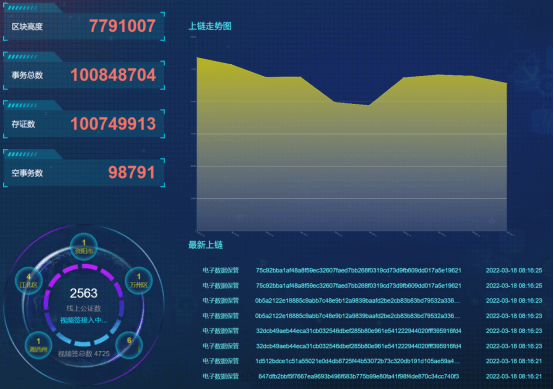The height and width of the screenshot is (389, 554).
Task: Click the 视频签总数 4725 label
Action: coord(84,354)
